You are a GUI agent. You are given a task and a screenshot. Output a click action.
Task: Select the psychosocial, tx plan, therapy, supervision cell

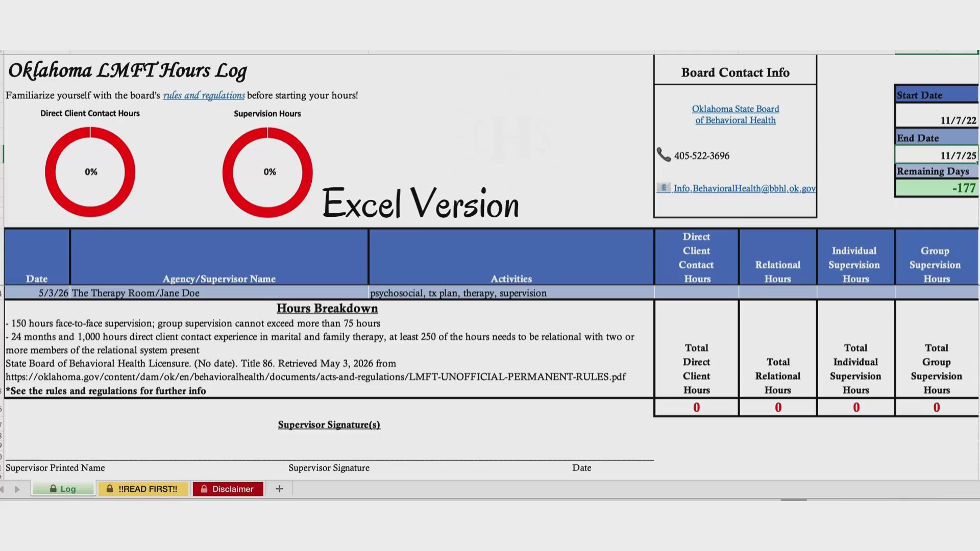pos(511,293)
